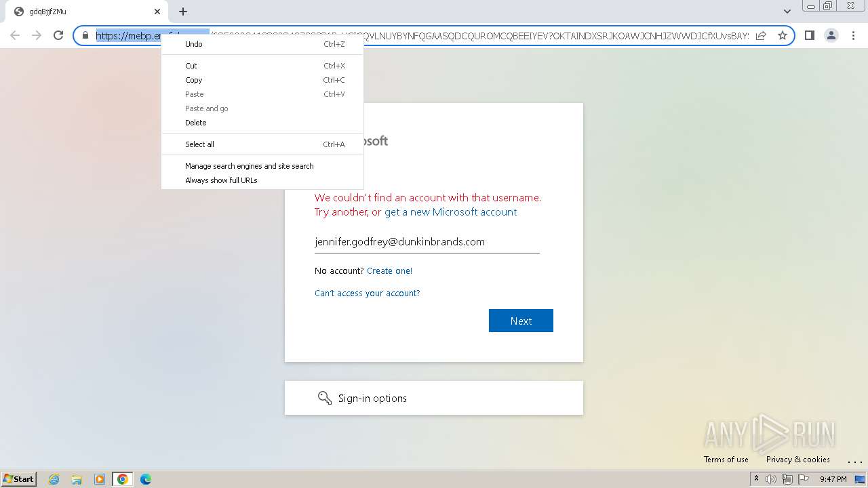
Task: Click the Show desktop button
Action: [x=861, y=479]
